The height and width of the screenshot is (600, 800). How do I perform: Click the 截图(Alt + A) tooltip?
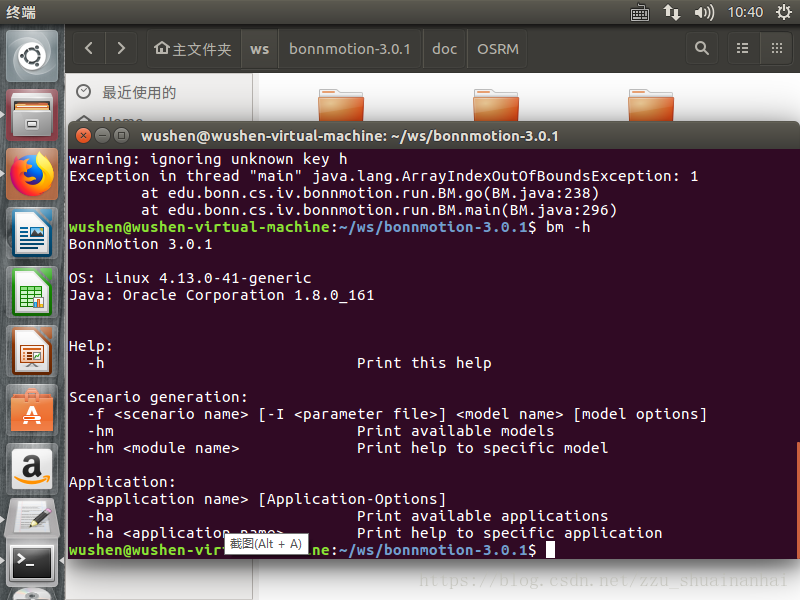tap(266, 544)
